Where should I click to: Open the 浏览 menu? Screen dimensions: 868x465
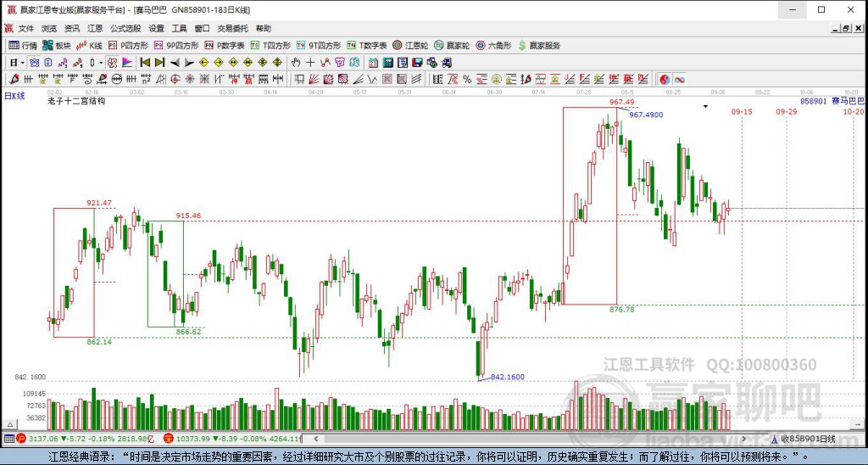(x=48, y=28)
